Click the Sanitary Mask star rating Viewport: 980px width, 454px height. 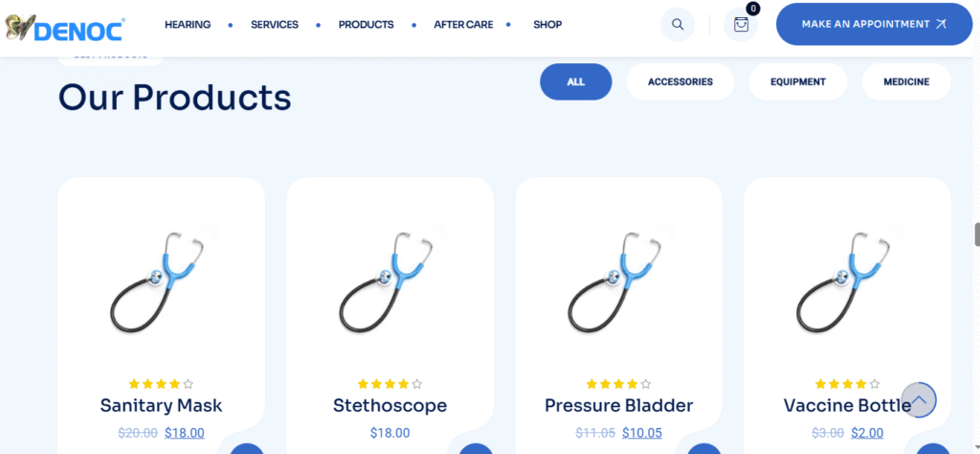(161, 384)
